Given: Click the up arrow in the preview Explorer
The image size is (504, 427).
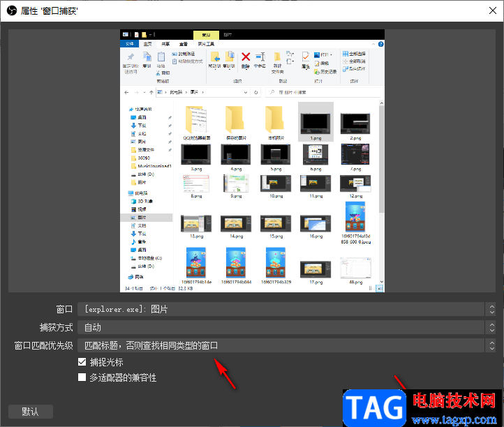Looking at the screenshot, I should 151,93.
